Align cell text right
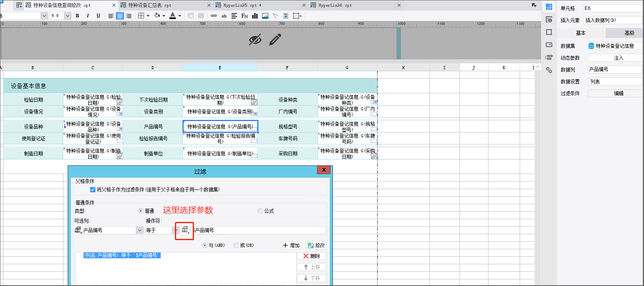644x286 pixels. point(129,16)
